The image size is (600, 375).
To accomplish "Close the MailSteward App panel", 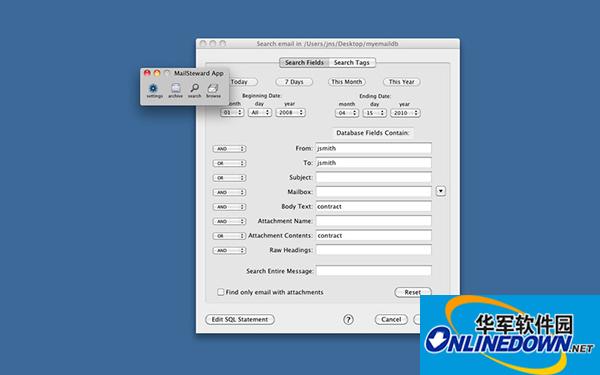I will pyautogui.click(x=147, y=73).
